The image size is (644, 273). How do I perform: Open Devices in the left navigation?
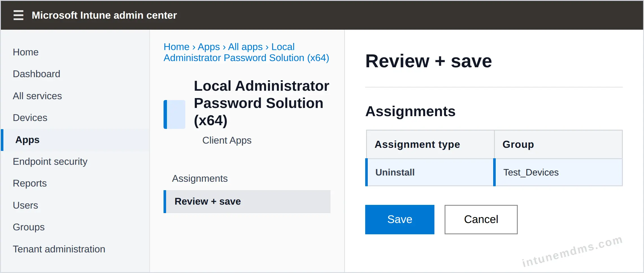click(x=30, y=118)
